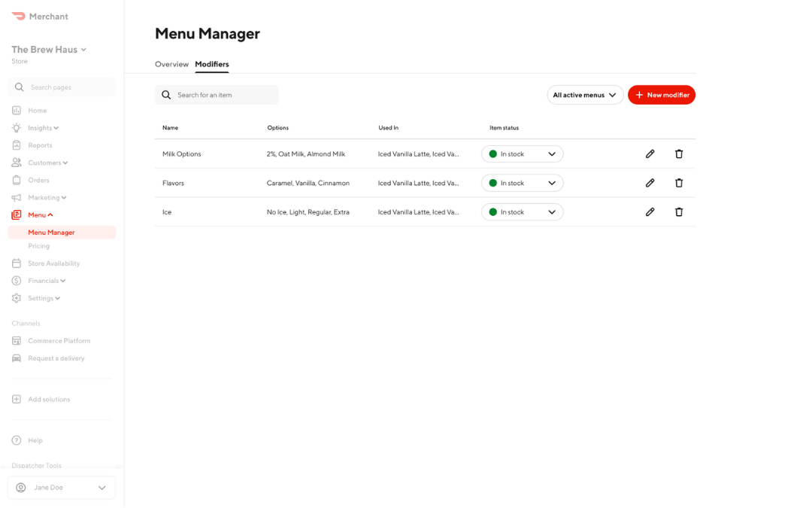This screenshot has width=812, height=508.
Task: Open the All active menus dropdown
Action: pos(584,95)
